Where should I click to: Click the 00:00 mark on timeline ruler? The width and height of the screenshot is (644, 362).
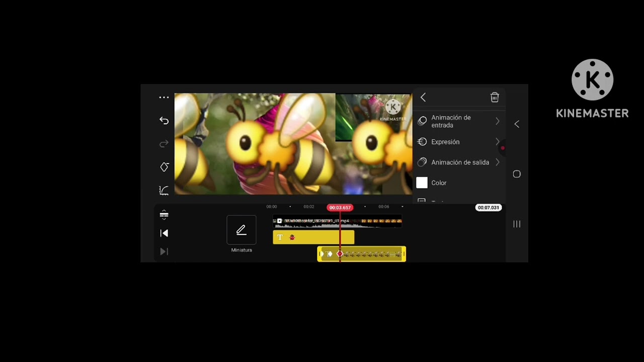click(272, 207)
